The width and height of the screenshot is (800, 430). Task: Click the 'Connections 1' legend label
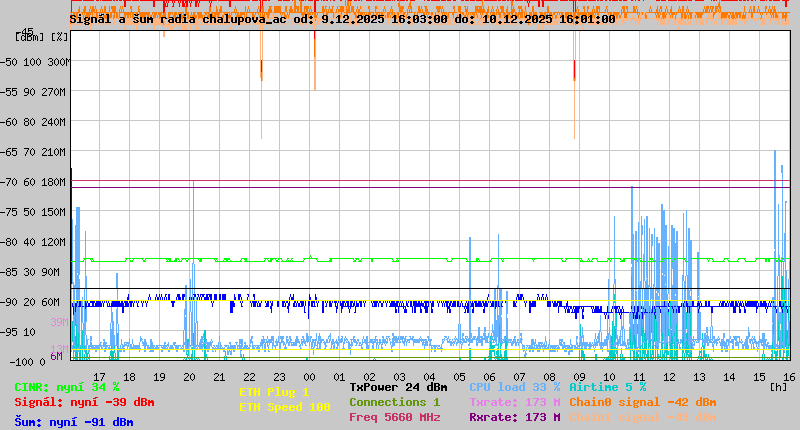coord(394,402)
